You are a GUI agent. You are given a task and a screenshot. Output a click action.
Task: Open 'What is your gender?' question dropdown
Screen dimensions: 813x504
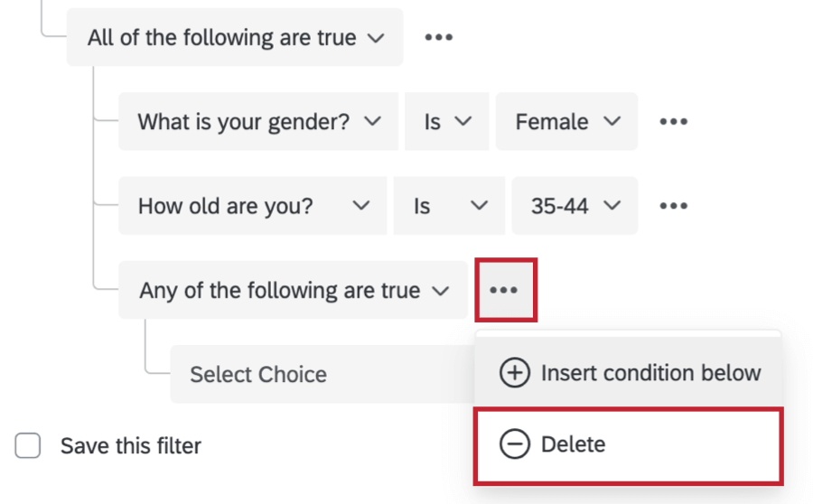(258, 122)
